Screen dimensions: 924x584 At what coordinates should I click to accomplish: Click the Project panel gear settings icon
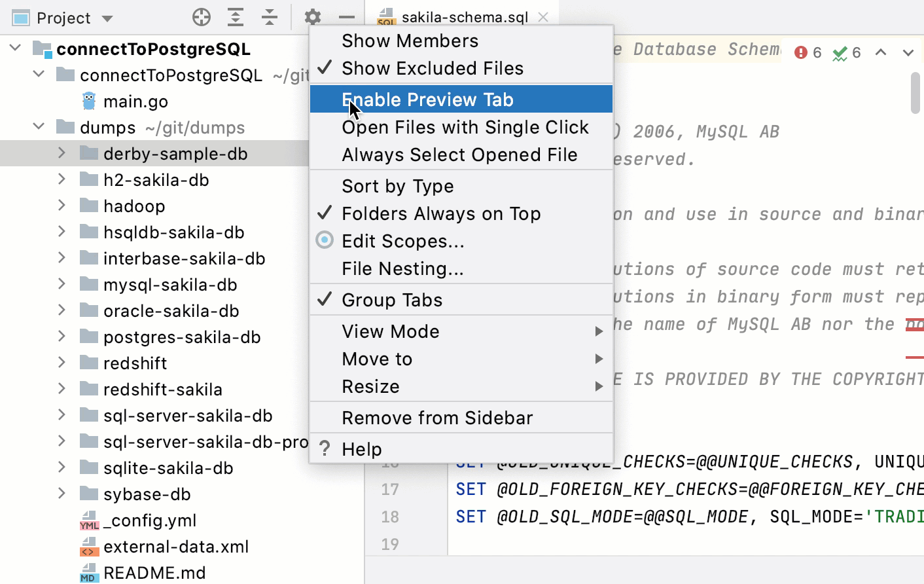313,18
